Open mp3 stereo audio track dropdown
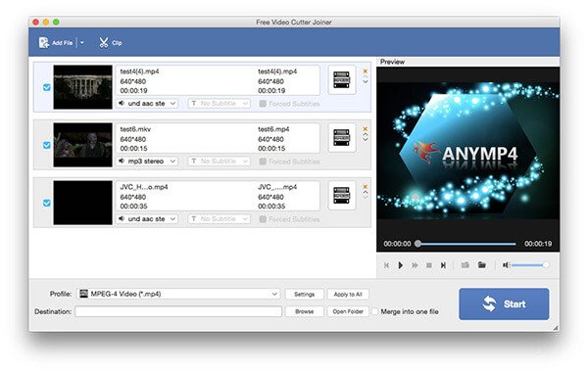Screen dimensions: 588x372 point(147,161)
